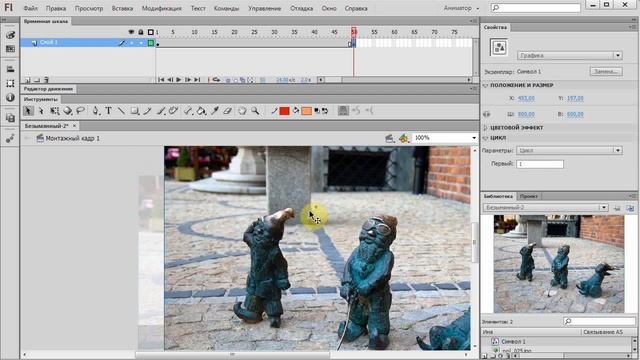Open library document dropdown Безымянный-2
Image resolution: width=640 pixels, height=360 pixels.
coord(546,207)
